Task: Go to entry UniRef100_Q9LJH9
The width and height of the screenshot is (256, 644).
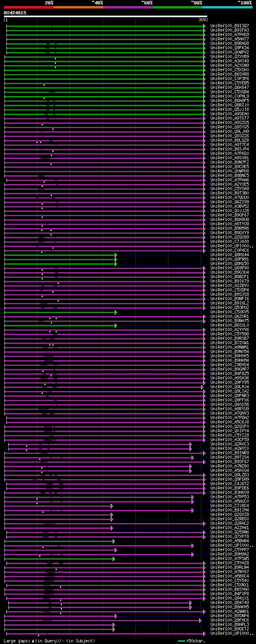Action: tap(230, 132)
